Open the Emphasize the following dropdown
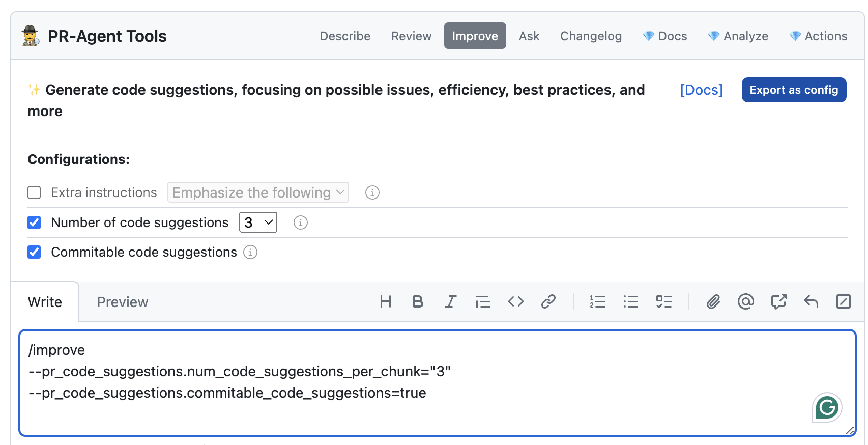868x445 pixels. [258, 192]
